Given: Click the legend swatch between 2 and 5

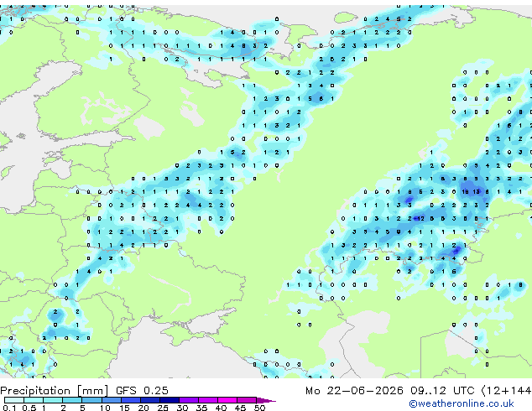Looking at the screenshot, I should coord(72,400).
